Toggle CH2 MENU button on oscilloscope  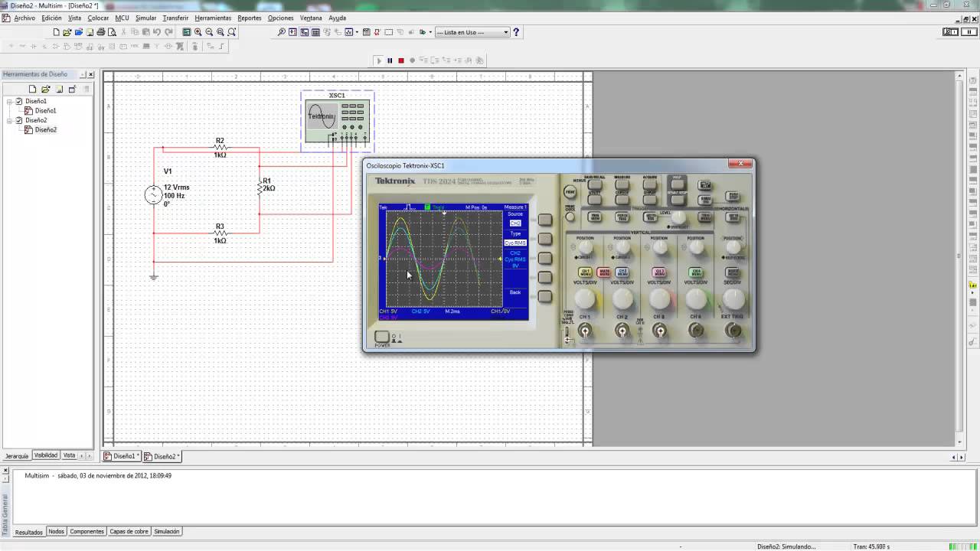(622, 272)
